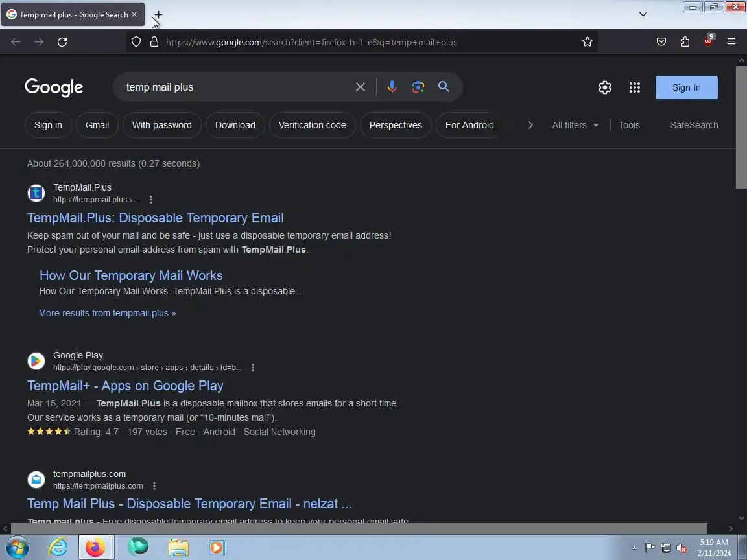Image resolution: width=747 pixels, height=560 pixels.
Task: Click tempmailplus.com site favicon
Action: 36,480
